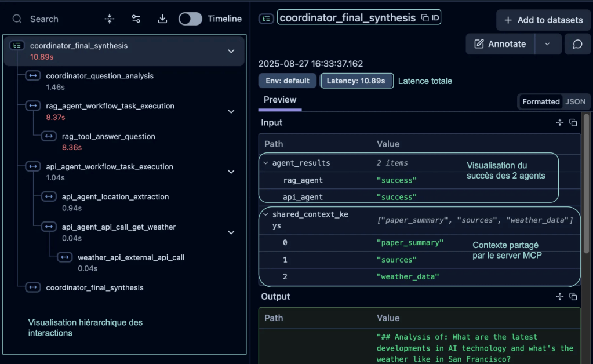
Task: Collapse api_agent_api_call_get_weather chevron
Action: 231,232
